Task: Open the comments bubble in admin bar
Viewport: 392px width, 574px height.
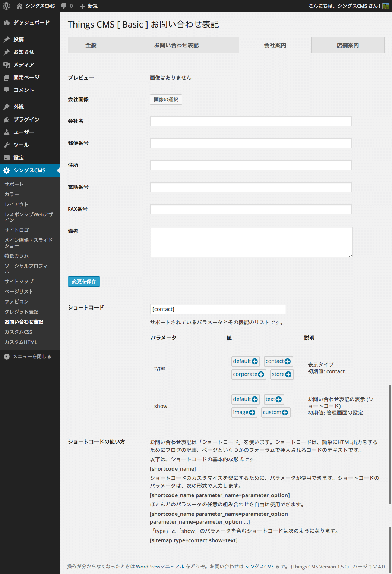Action: coord(64,6)
